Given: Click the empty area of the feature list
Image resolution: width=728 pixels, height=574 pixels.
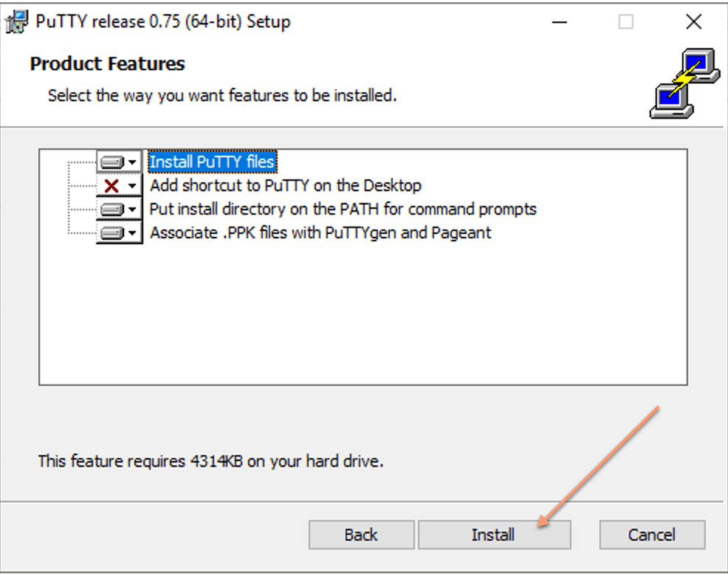Looking at the screenshot, I should [362, 317].
